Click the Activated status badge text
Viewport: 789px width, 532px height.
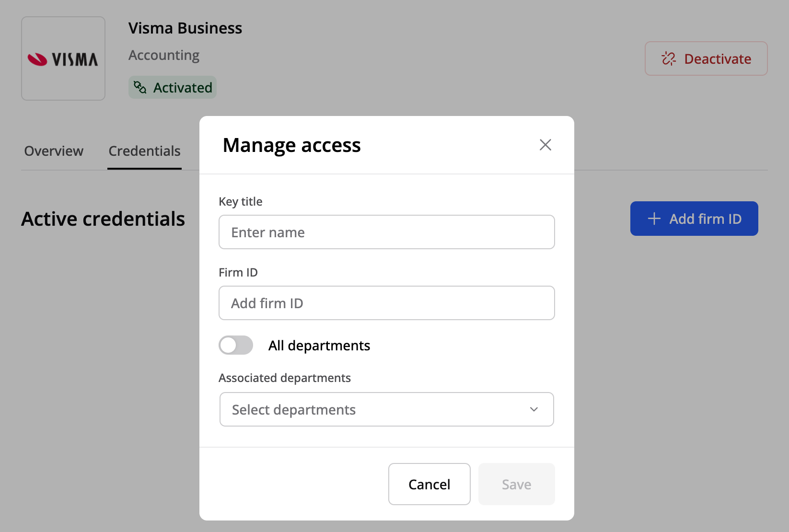pyautogui.click(x=182, y=88)
